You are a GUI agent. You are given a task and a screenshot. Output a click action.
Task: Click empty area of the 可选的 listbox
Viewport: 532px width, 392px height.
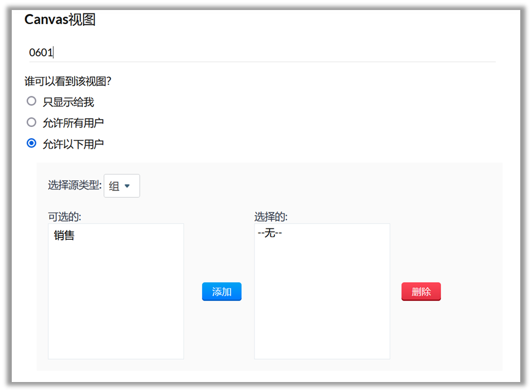116,306
